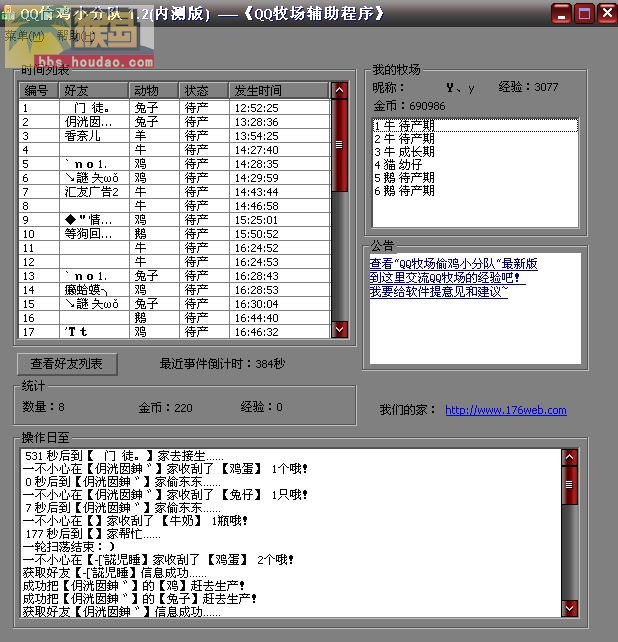Select the event row timed 16:24:53
618x642 pixels.
coord(174,262)
